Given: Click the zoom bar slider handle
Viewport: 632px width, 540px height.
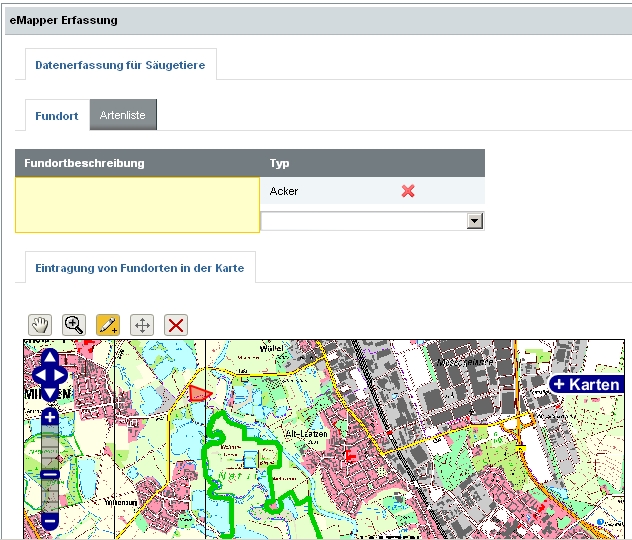Looking at the screenshot, I should [x=50, y=474].
